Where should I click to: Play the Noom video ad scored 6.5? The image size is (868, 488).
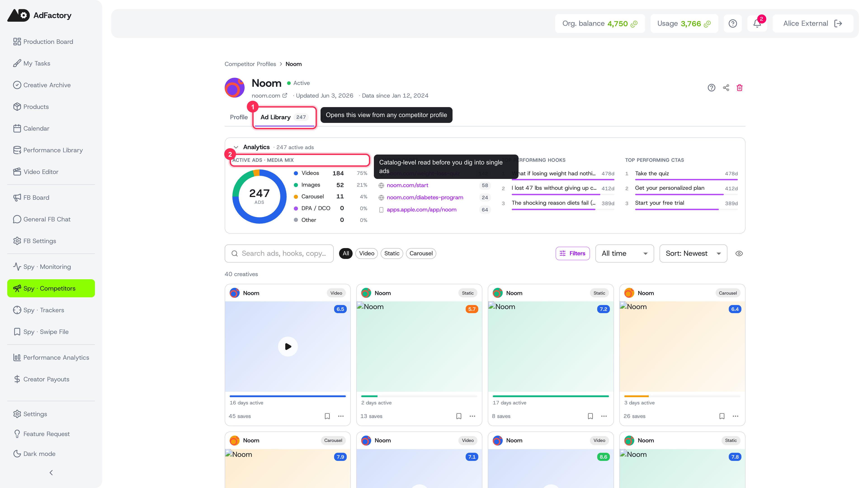coord(288,347)
